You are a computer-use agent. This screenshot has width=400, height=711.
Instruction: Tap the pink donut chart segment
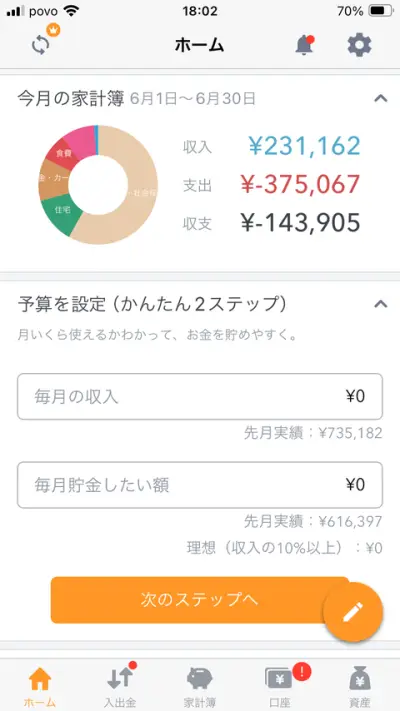click(x=81, y=141)
